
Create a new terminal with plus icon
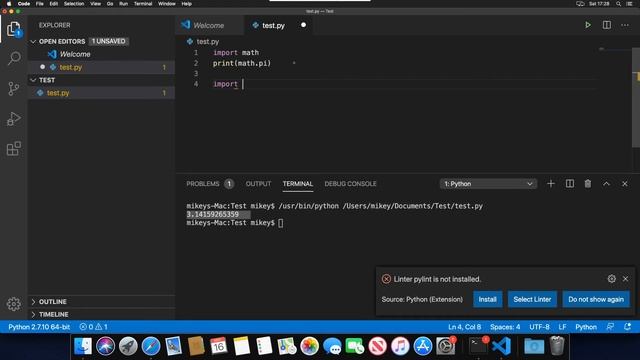pos(551,184)
